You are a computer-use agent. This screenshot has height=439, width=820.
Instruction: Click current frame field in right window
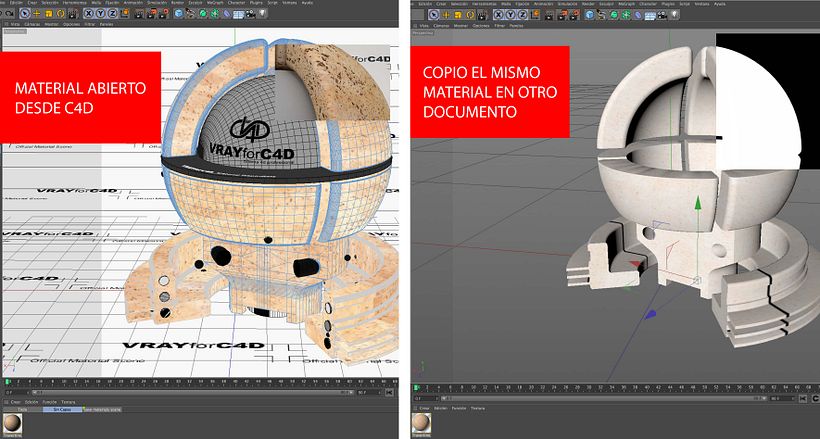tap(426, 398)
